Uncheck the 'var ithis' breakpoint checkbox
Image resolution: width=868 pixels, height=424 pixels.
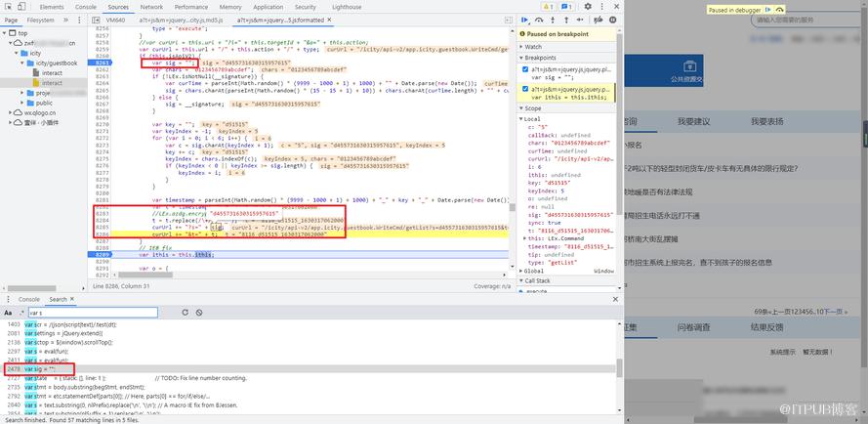[525, 89]
